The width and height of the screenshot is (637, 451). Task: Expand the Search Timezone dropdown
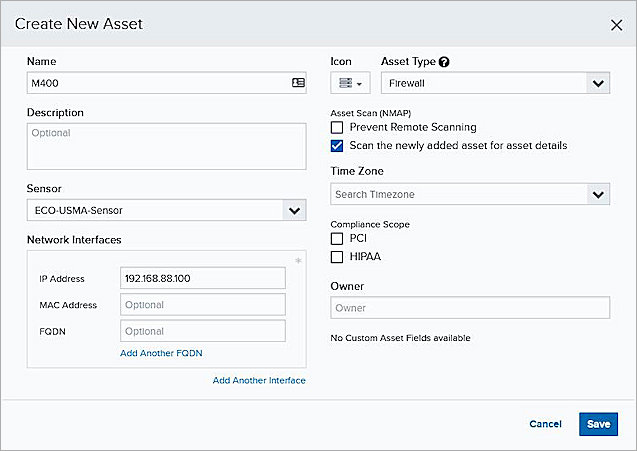[x=598, y=194]
